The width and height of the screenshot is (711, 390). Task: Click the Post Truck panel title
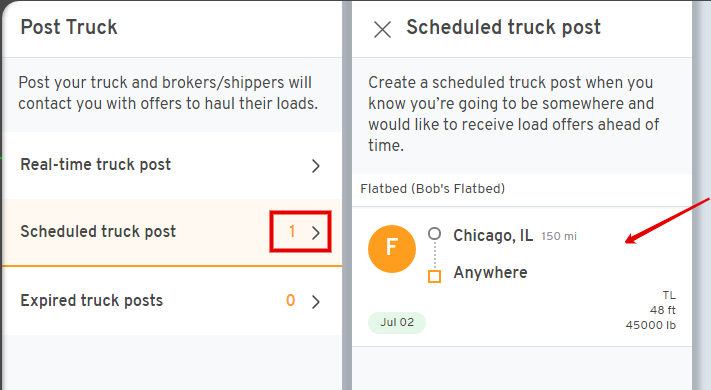point(69,27)
